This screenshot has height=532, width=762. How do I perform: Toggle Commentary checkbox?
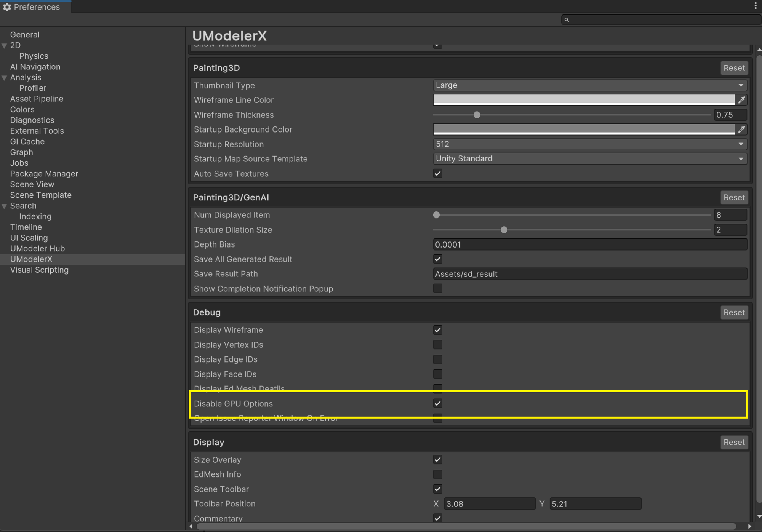pyautogui.click(x=438, y=518)
